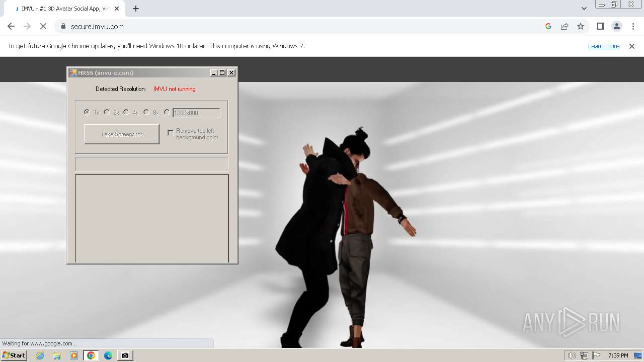Close the HRSS window
The image size is (644, 362).
click(x=231, y=73)
